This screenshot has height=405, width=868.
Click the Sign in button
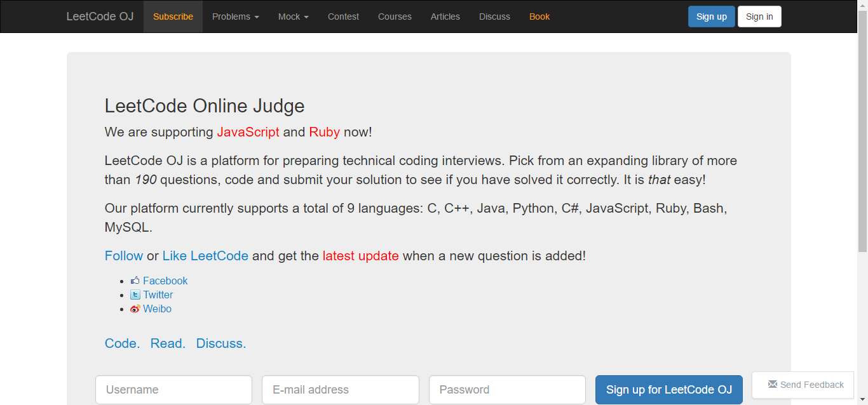coord(759,17)
